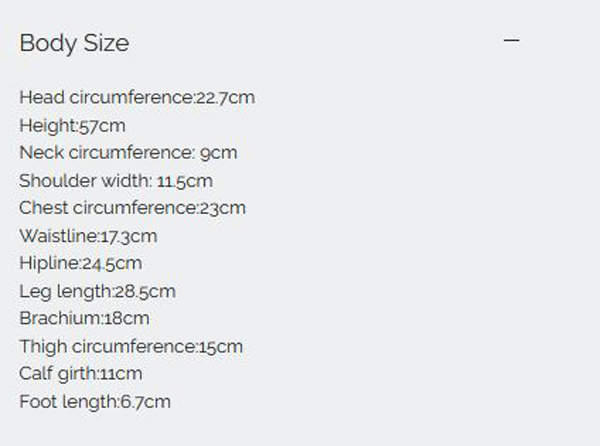Select the Calf girth 11cm line
This screenshot has height=446, width=600.
coord(81,374)
